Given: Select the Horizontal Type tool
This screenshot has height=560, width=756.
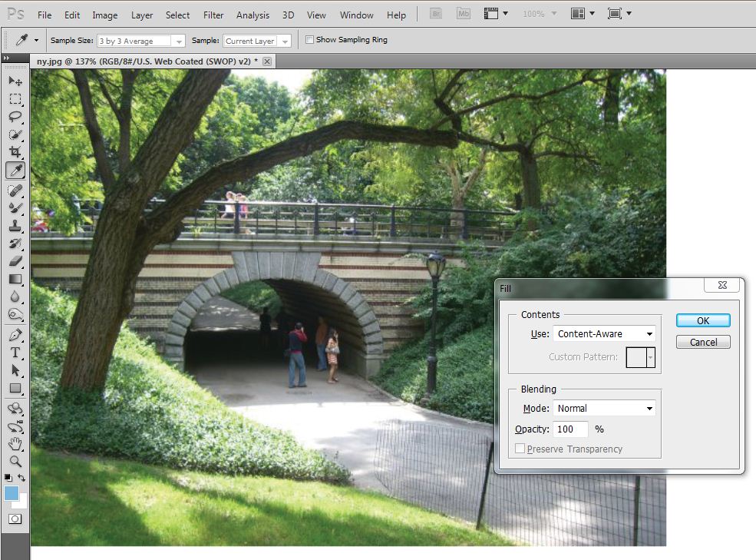Looking at the screenshot, I should click(x=15, y=353).
